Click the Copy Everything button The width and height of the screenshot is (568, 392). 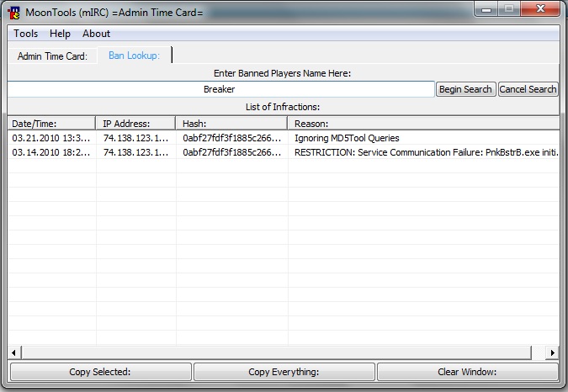(x=284, y=372)
